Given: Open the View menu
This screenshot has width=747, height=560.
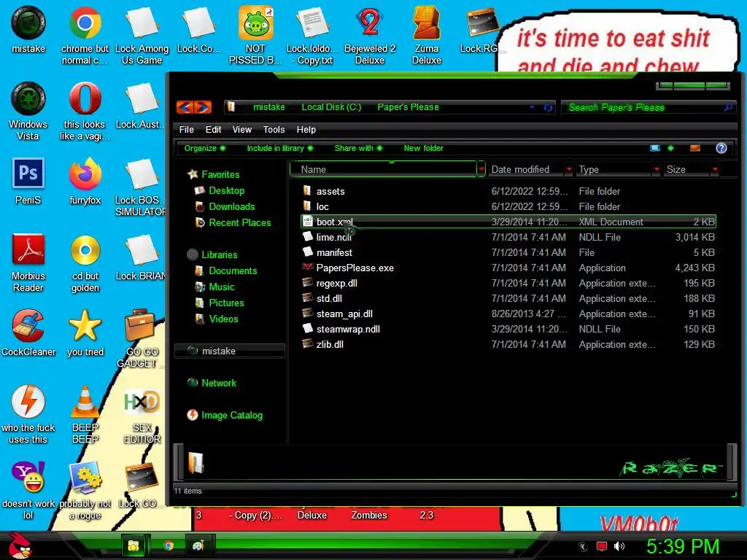Looking at the screenshot, I should pos(242,130).
